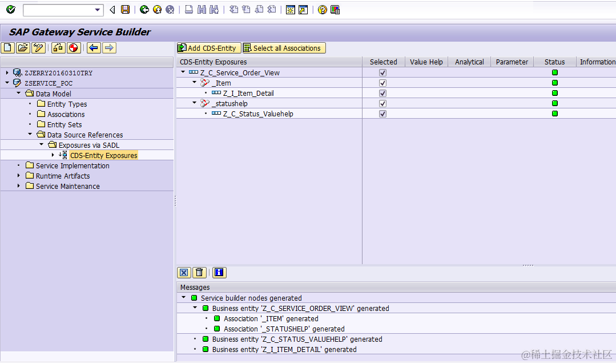Toggle Selected checkbox for Z_C_Status_Valuehelp
Screen dimensions: 616x364
pyautogui.click(x=383, y=114)
